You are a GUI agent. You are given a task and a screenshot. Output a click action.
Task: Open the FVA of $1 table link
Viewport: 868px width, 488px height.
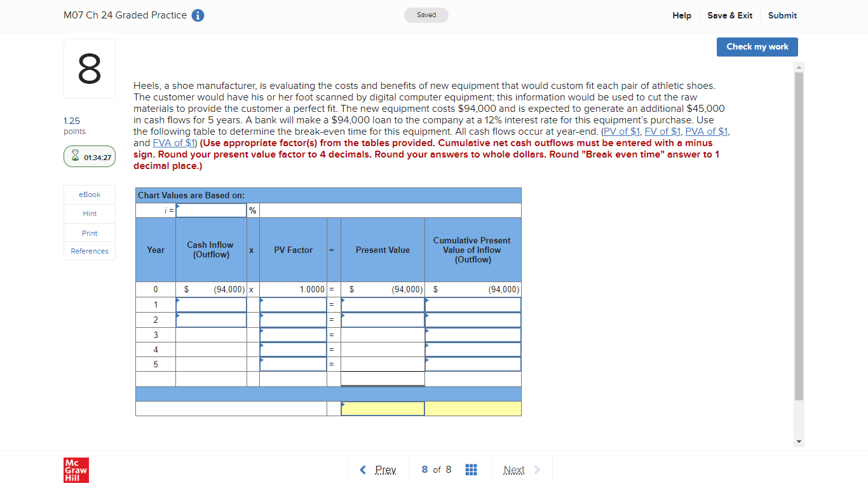click(x=173, y=142)
